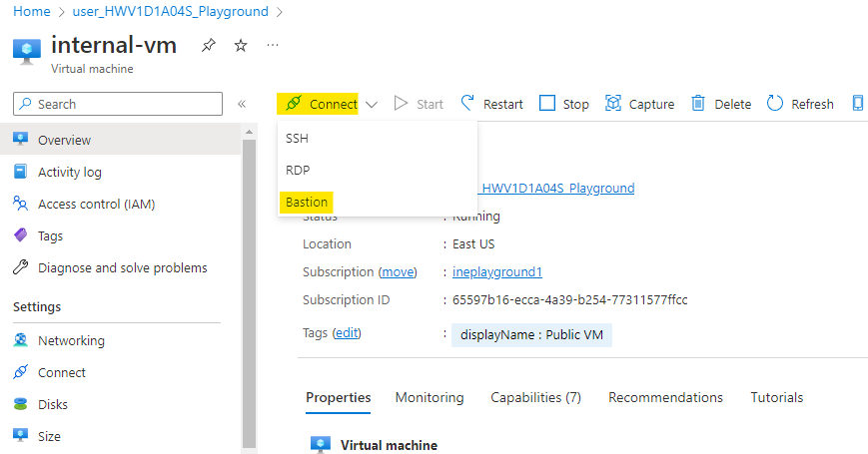Choose Bastion from the Connect menu
The width and height of the screenshot is (868, 454).
pos(307,202)
